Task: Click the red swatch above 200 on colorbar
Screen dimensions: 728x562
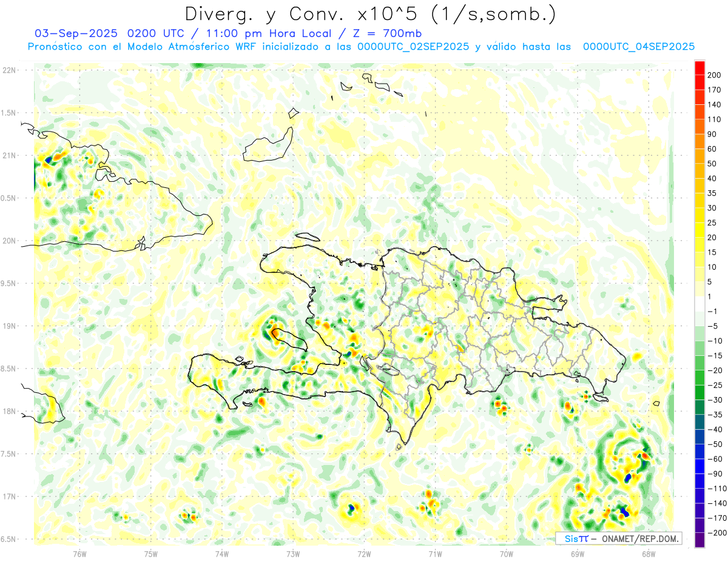Action: (699, 67)
